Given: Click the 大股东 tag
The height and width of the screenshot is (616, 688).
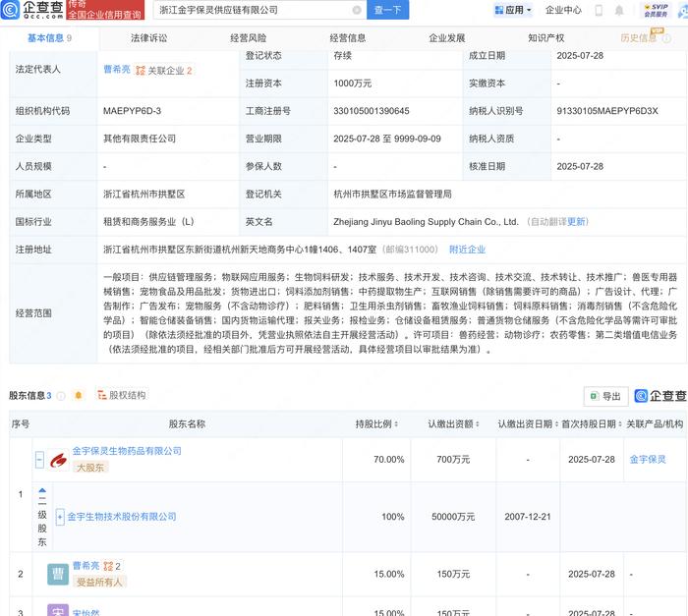Looking at the screenshot, I should [x=90, y=468].
